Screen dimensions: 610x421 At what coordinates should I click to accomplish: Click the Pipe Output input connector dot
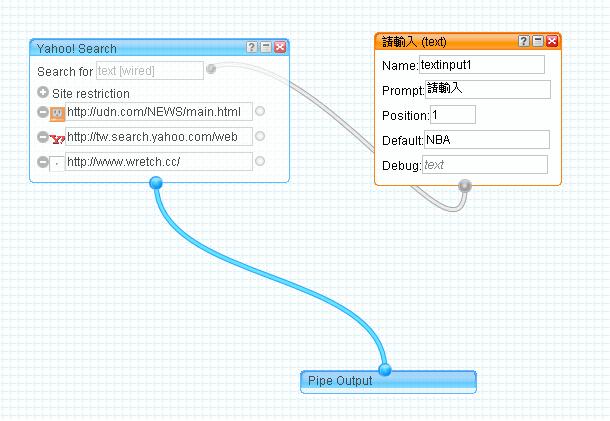pyautogui.click(x=385, y=370)
